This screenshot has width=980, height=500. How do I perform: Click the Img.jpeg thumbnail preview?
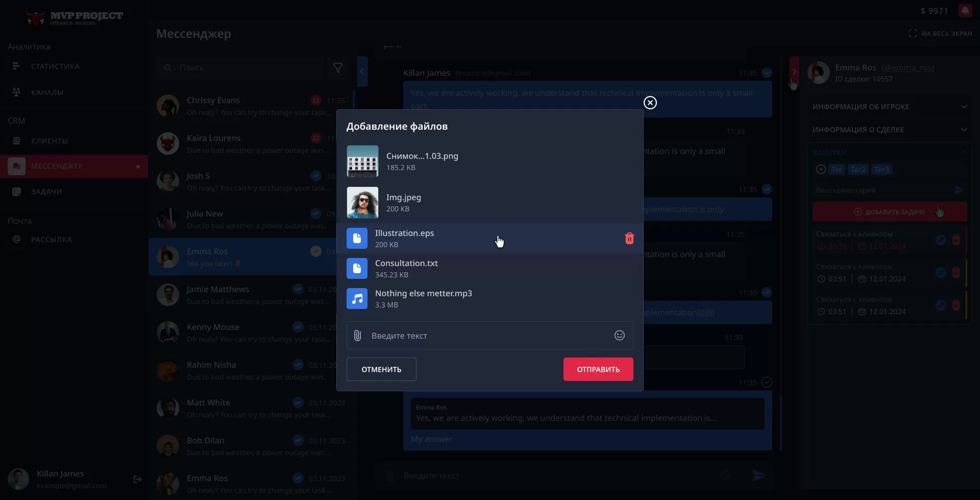362,202
